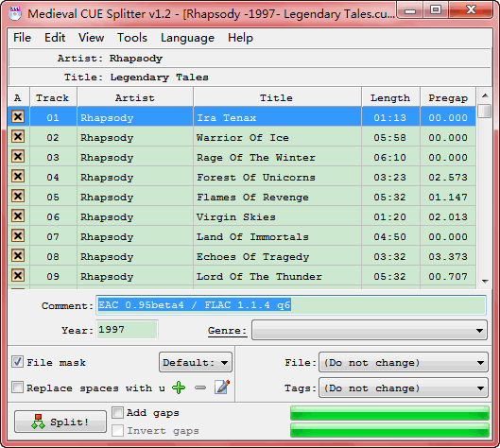Click length value 04:50

[390, 236]
